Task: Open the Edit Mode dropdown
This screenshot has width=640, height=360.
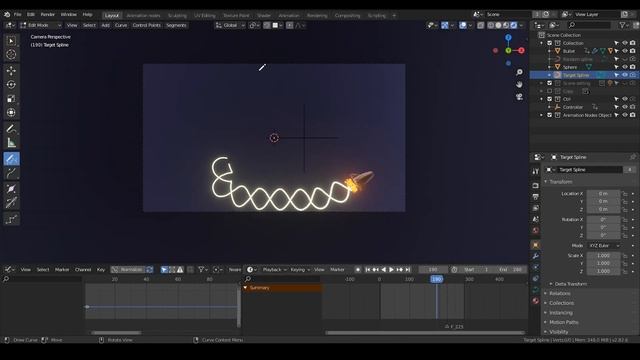Action: point(40,25)
